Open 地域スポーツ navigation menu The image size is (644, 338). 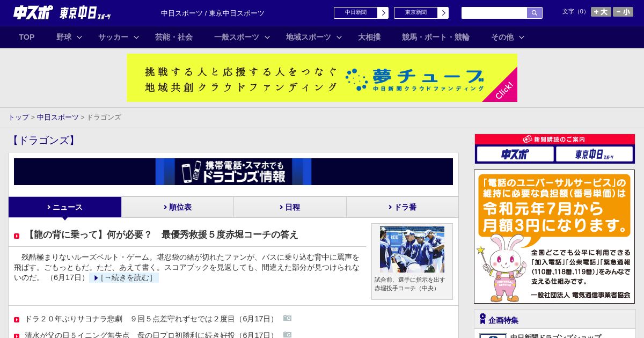(309, 37)
